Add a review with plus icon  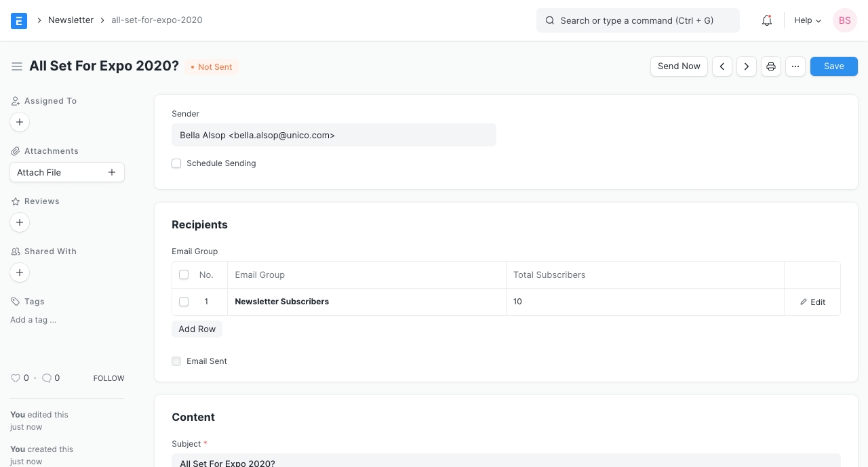pos(20,222)
